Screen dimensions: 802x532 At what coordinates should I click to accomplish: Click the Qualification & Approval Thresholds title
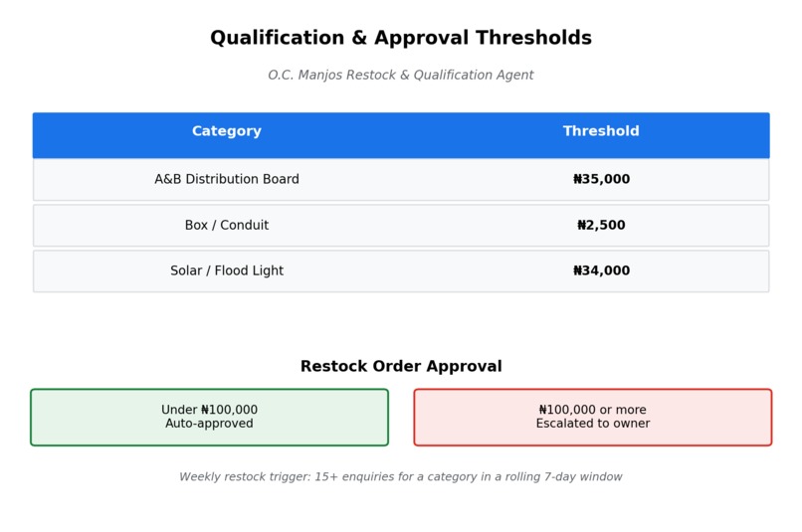click(x=401, y=38)
